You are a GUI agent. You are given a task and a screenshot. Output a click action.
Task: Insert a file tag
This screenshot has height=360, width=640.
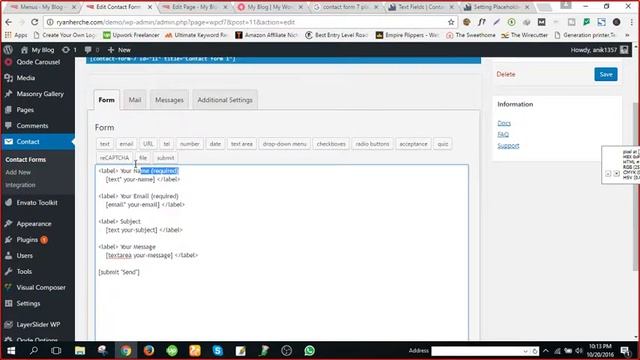pos(143,158)
